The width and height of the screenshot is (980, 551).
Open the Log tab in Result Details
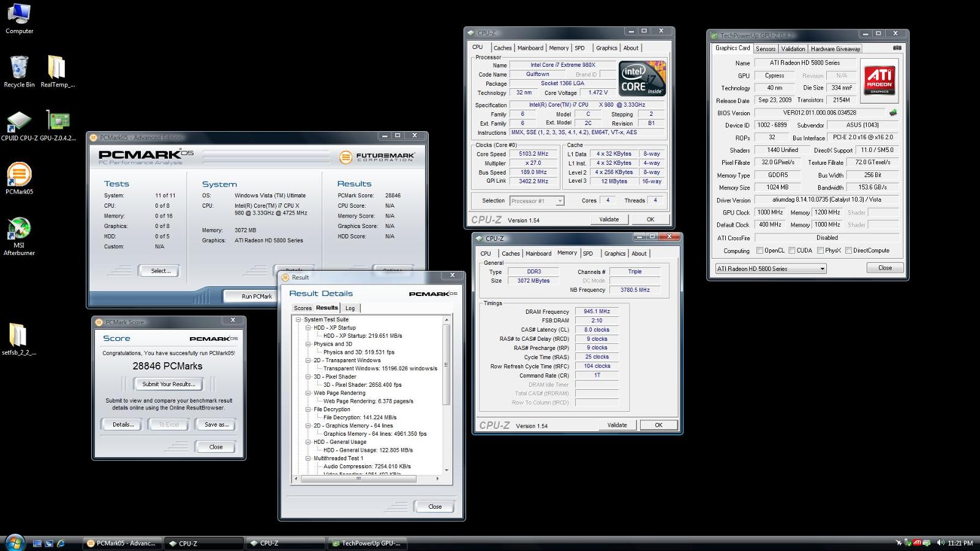coord(350,308)
